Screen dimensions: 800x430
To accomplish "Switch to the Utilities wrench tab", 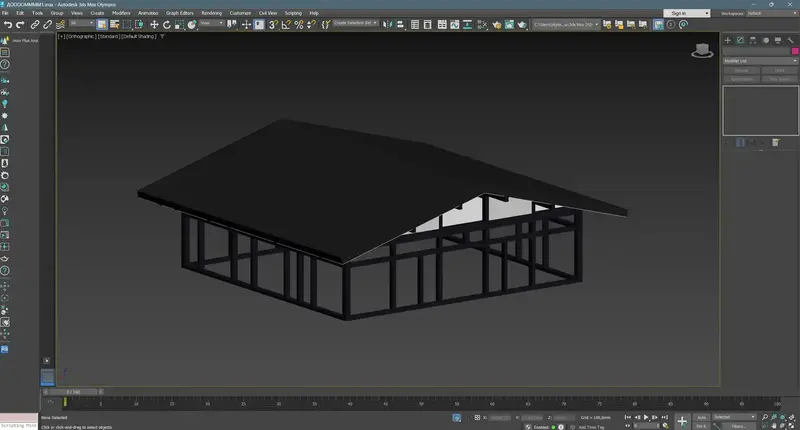I will (x=790, y=40).
